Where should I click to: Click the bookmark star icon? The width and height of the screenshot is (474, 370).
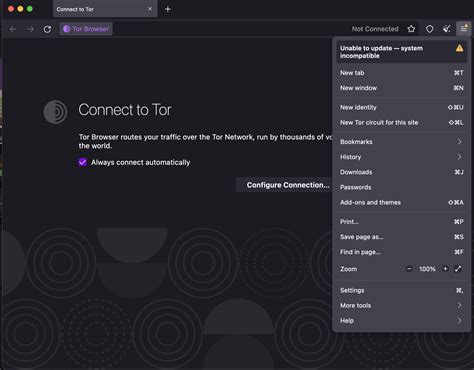(411, 29)
